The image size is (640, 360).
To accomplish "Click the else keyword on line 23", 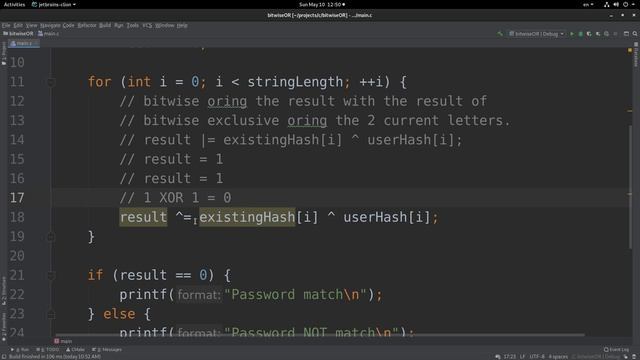I will 119,314.
